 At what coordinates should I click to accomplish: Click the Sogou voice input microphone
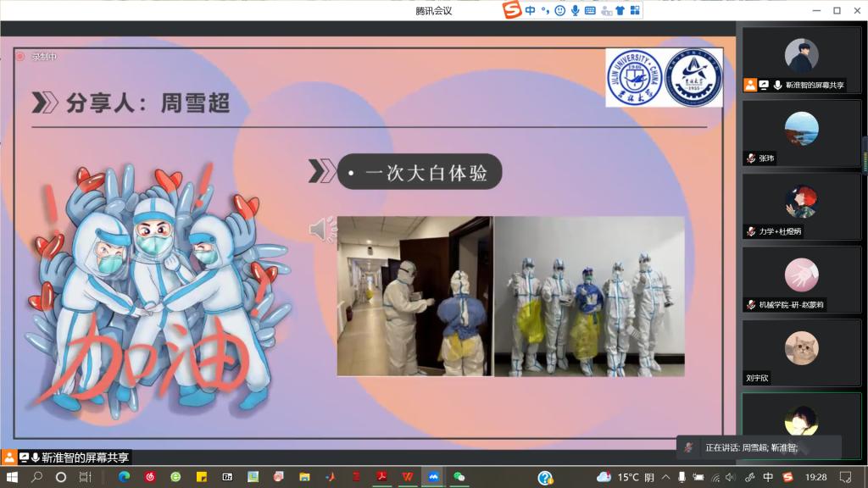pos(575,10)
